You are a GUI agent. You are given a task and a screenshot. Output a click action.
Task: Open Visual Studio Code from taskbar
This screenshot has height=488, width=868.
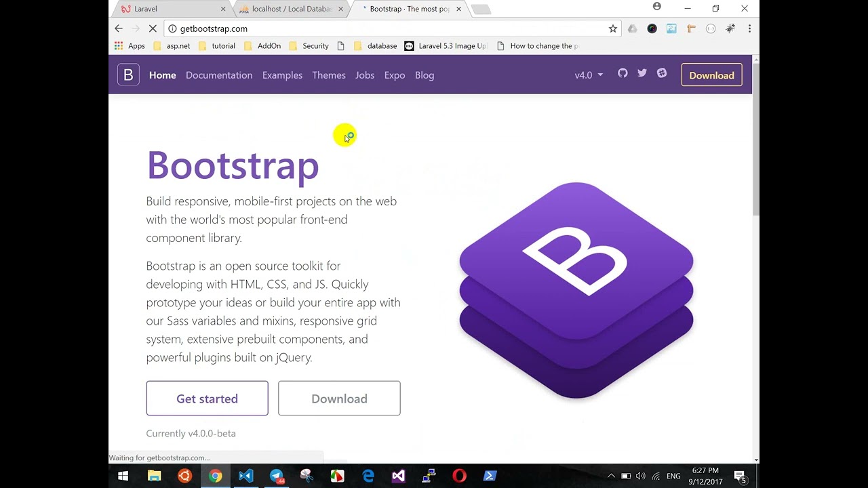point(245,476)
